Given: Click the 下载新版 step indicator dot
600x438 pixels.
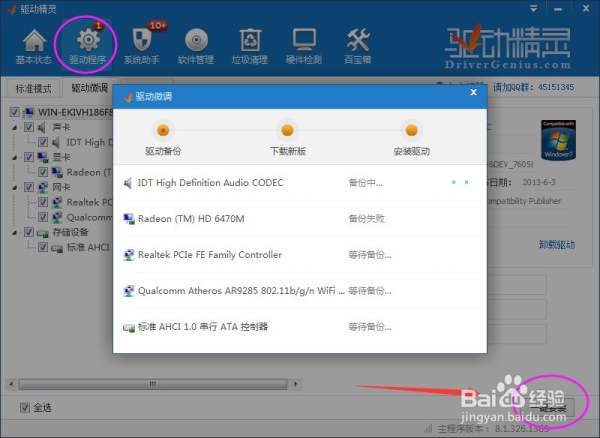Looking at the screenshot, I should [x=287, y=130].
